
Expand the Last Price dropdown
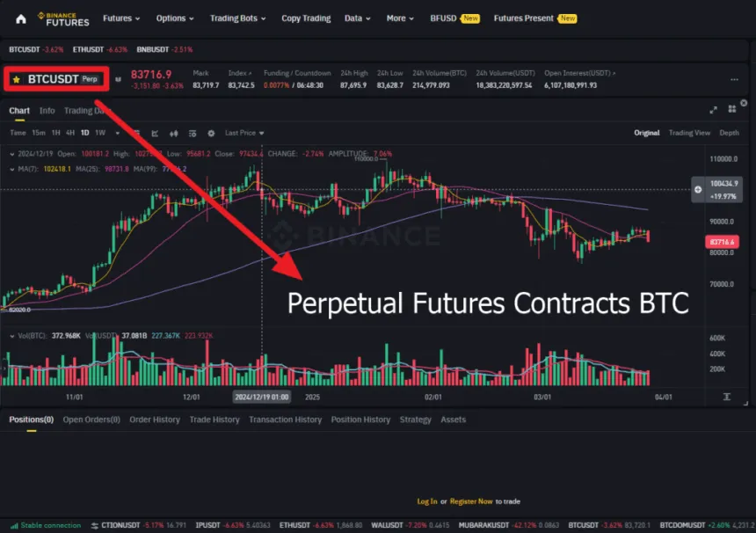244,133
